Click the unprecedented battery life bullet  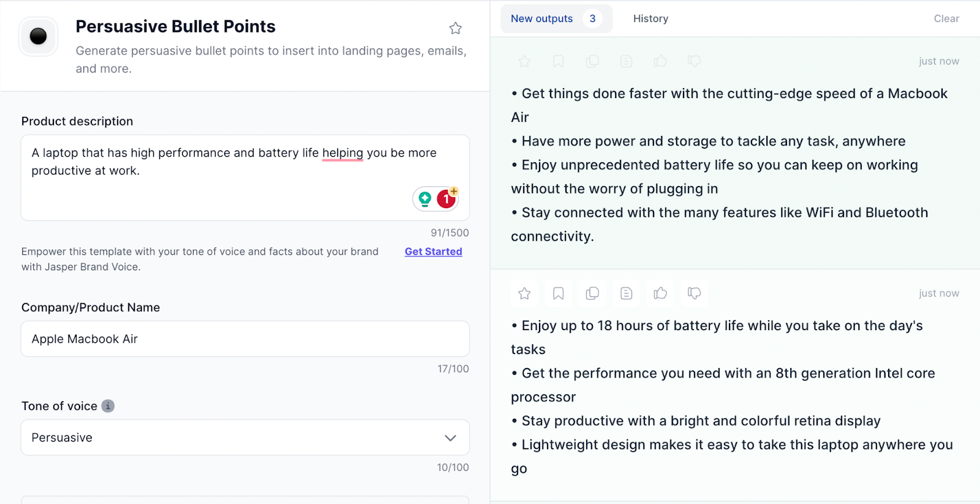point(715,177)
